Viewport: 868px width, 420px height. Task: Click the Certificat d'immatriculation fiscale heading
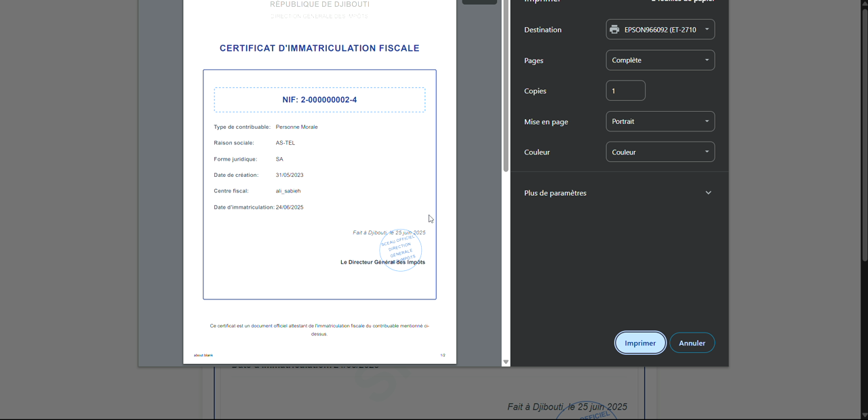319,48
